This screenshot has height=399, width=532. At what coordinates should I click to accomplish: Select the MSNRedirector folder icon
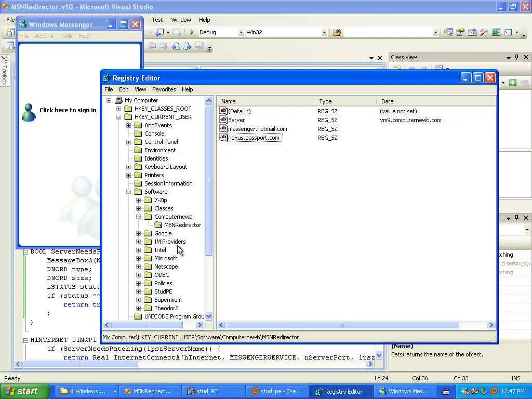pyautogui.click(x=158, y=225)
